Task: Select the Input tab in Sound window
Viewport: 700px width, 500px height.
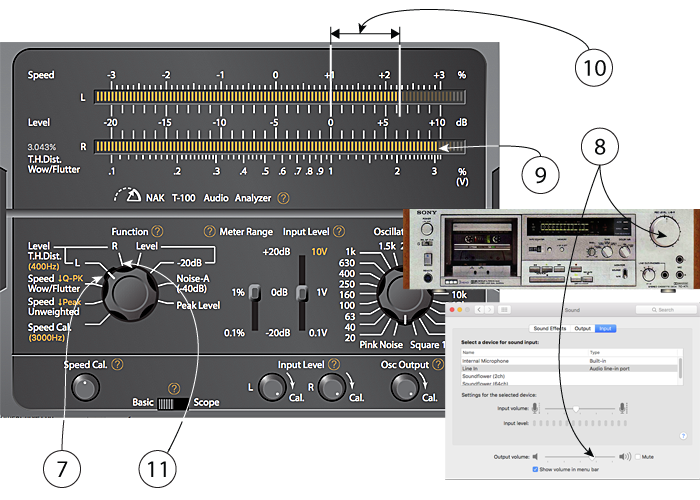Action: click(605, 329)
